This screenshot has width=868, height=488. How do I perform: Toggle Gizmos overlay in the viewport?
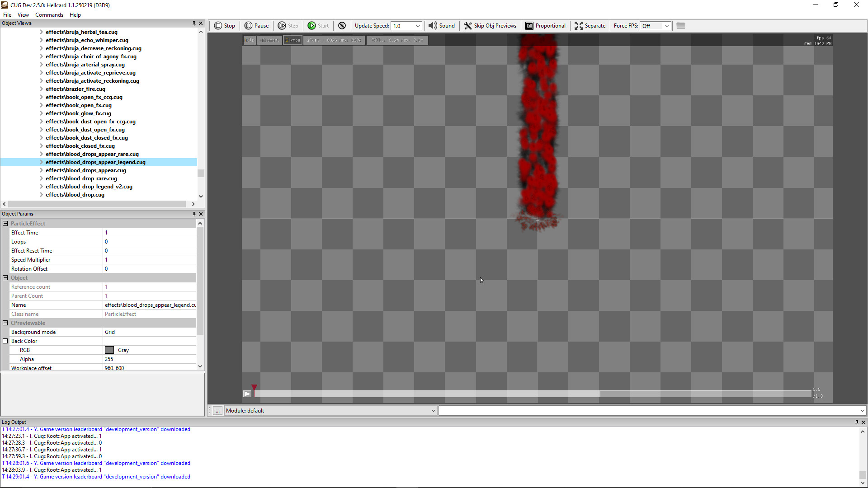tap(292, 40)
